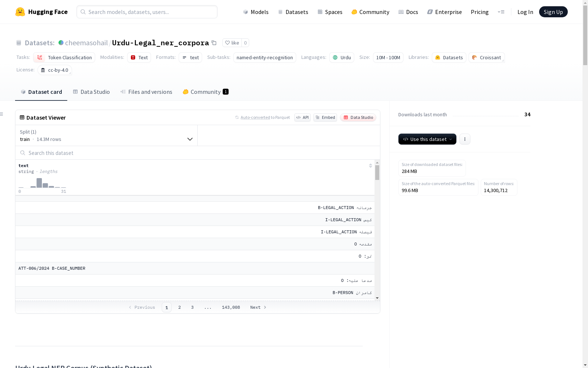Open the Use this dataset dropdown
The height and width of the screenshot is (368, 588).
(427, 139)
